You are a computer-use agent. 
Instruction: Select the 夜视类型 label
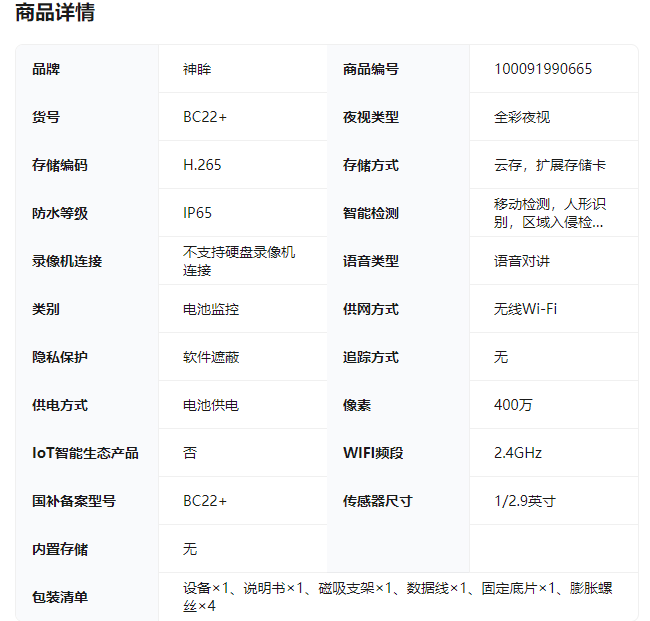click(x=371, y=117)
